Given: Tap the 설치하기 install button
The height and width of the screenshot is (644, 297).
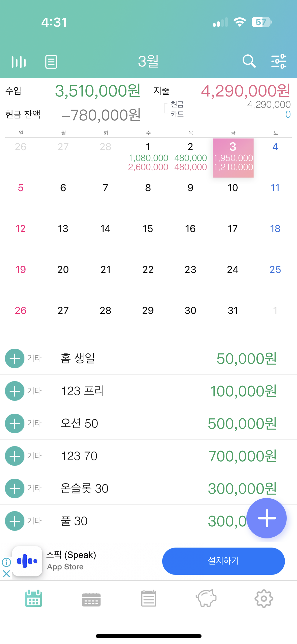Looking at the screenshot, I should (223, 561).
